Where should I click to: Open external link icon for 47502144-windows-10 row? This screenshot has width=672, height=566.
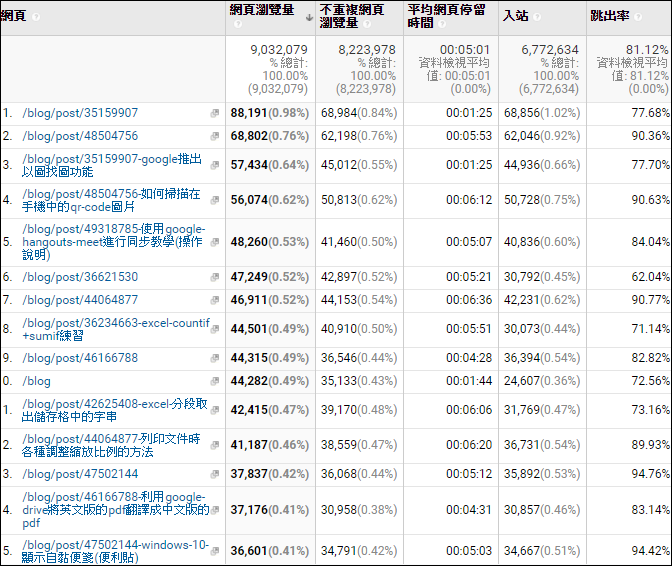(x=215, y=551)
